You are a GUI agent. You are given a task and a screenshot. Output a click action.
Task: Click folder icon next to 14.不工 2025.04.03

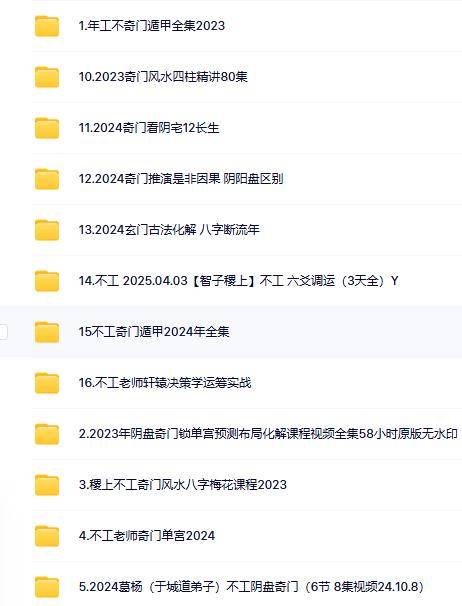47,281
